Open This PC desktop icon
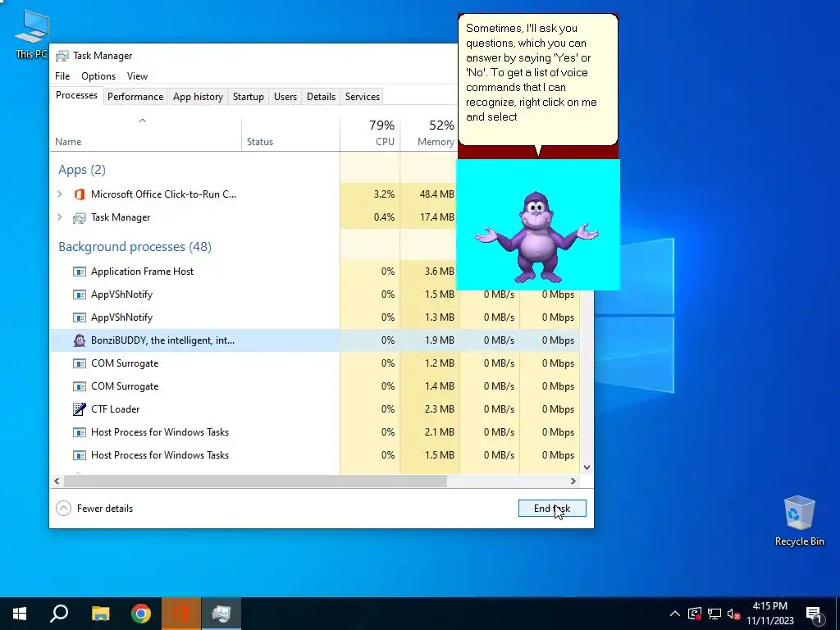840x630 pixels. (32, 33)
